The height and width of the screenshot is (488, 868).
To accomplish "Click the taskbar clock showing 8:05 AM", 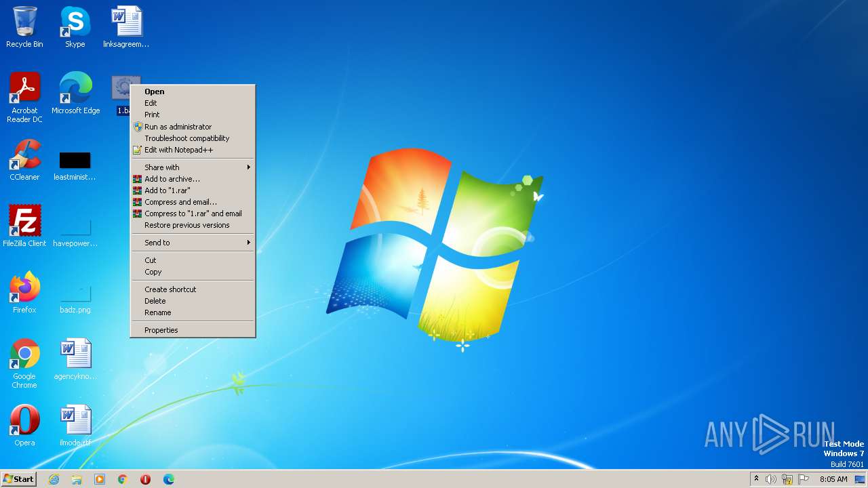I will 833,479.
